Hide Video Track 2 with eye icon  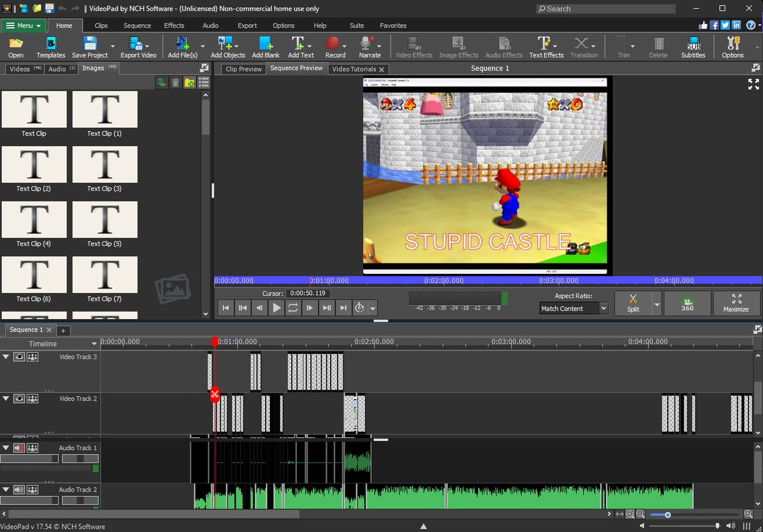20,399
